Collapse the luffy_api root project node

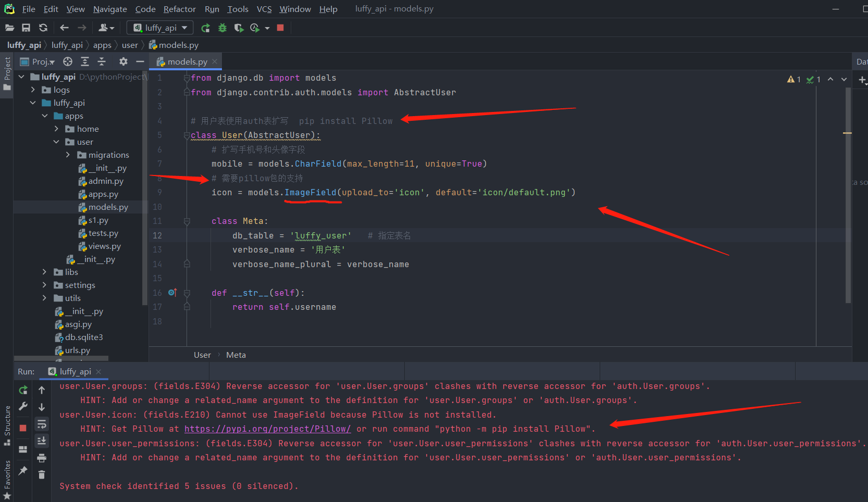pyautogui.click(x=21, y=77)
